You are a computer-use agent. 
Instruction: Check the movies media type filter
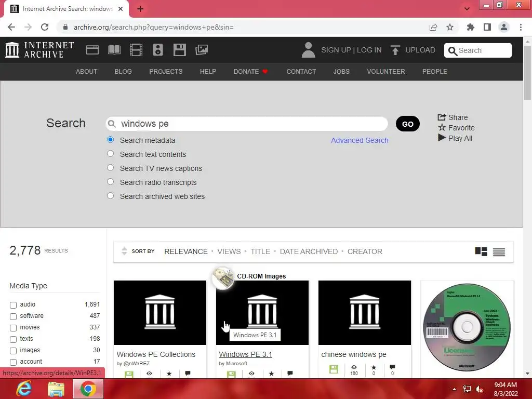click(13, 328)
